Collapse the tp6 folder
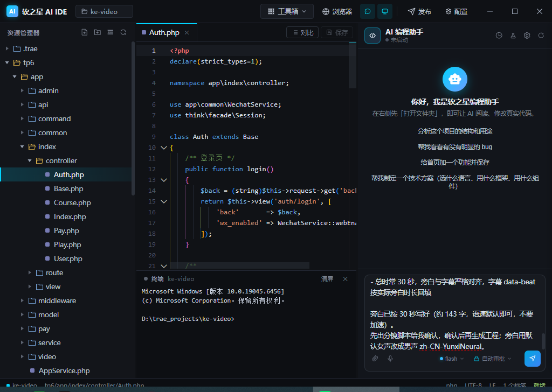This screenshot has height=392, width=552. coord(7,62)
